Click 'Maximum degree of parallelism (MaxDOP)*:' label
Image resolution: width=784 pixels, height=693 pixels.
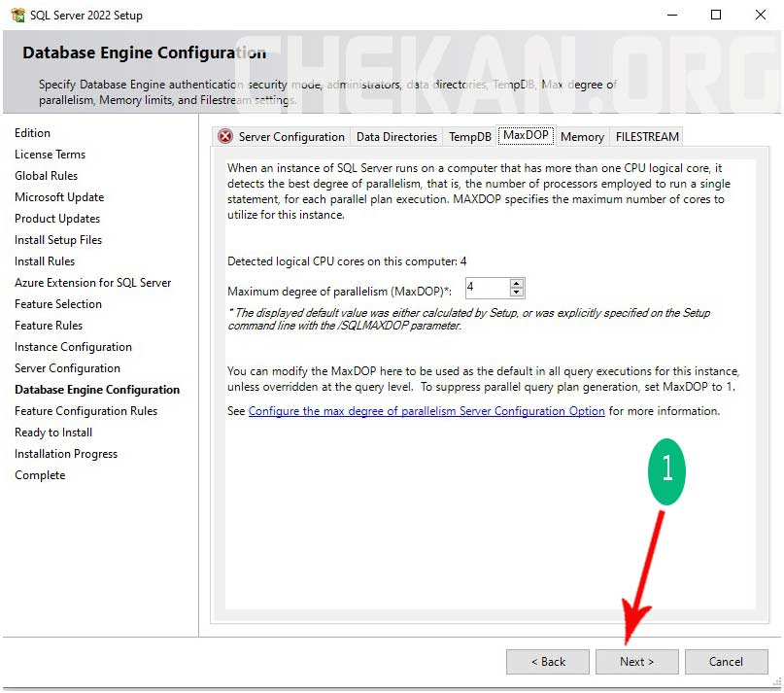coord(339,292)
